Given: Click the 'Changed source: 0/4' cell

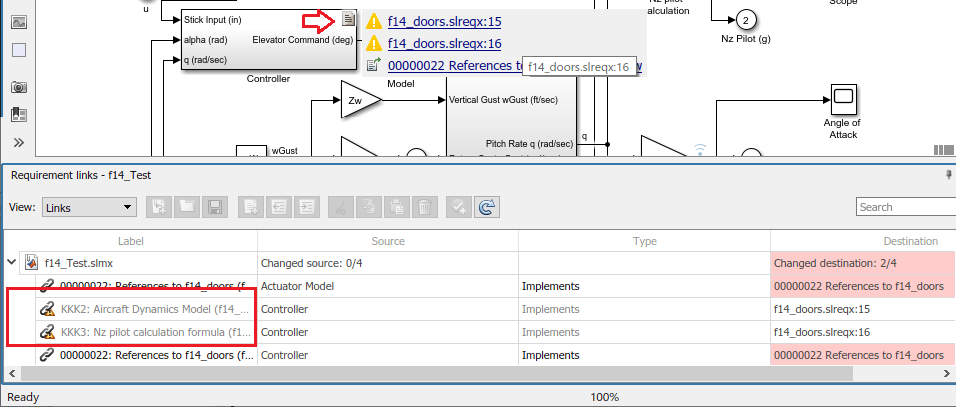Looking at the screenshot, I should pyautogui.click(x=388, y=263).
